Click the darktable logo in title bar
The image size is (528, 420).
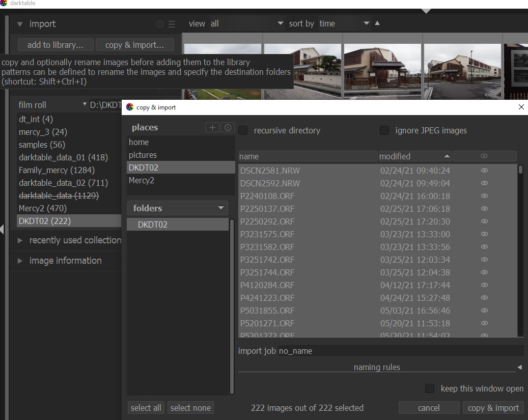(4, 3)
